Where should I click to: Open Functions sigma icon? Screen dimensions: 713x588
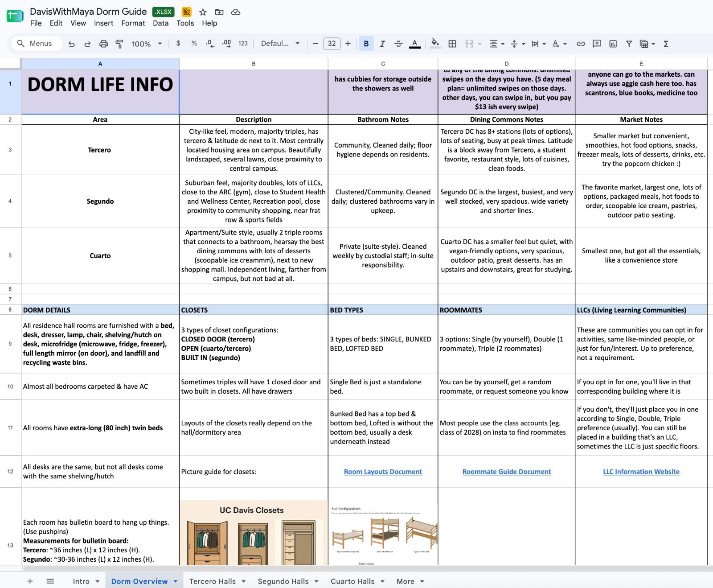[666, 44]
